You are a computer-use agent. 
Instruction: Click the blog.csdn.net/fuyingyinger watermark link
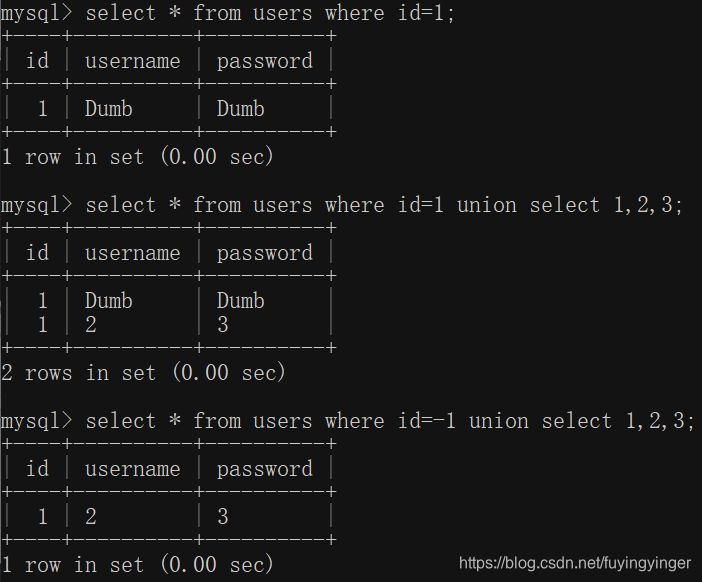[575, 563]
